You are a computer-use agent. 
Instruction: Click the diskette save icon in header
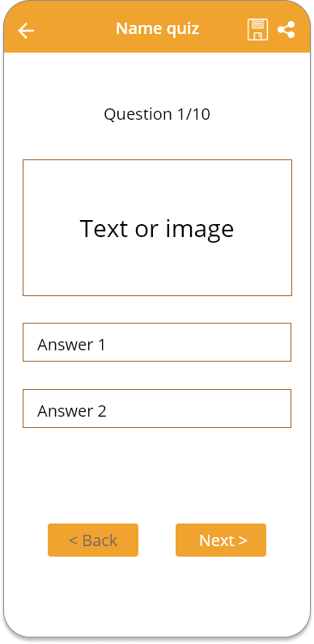click(x=257, y=30)
